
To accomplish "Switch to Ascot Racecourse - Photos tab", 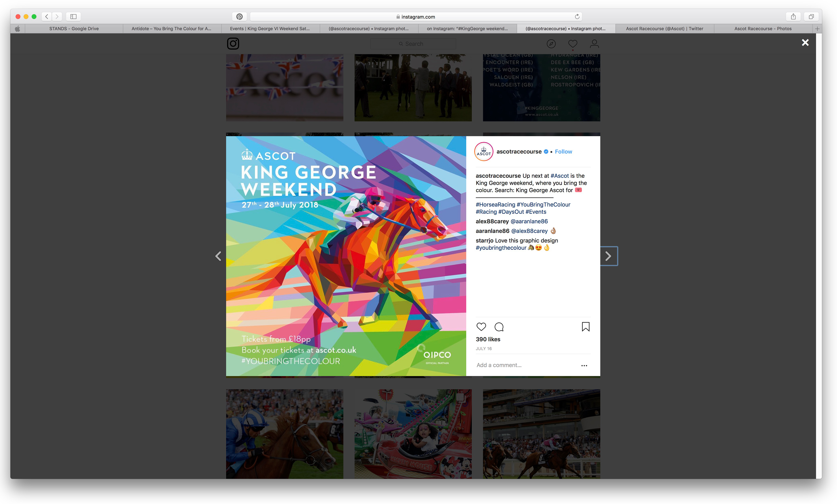I will [763, 29].
